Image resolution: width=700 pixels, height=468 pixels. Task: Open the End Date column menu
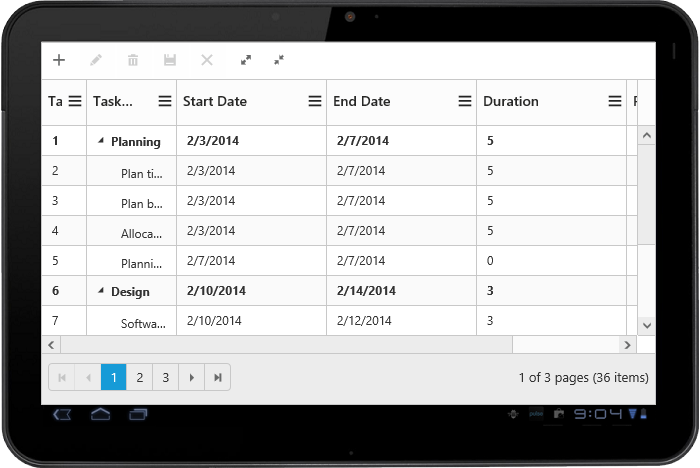(x=465, y=101)
